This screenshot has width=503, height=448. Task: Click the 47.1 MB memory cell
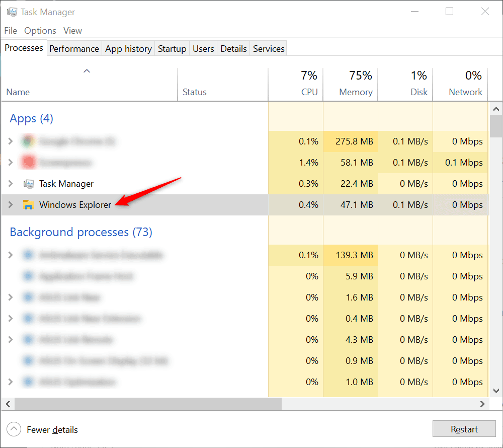350,205
